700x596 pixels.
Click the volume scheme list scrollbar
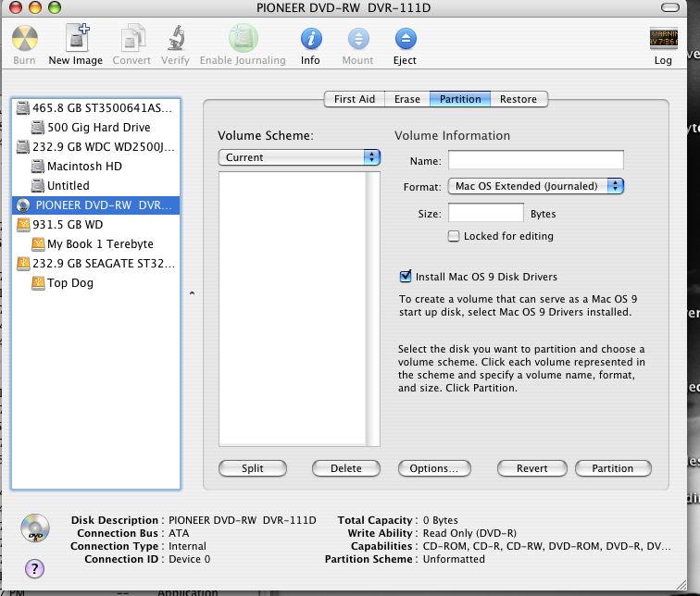373,309
